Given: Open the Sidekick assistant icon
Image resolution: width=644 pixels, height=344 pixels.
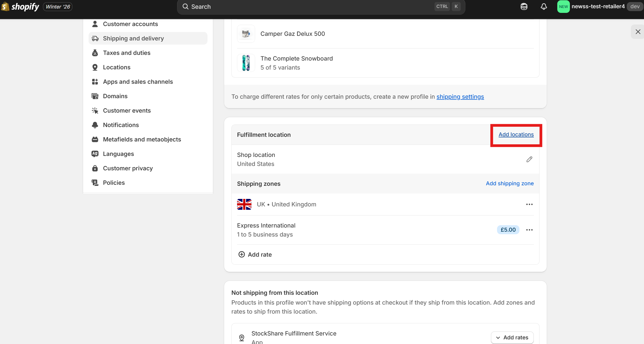Looking at the screenshot, I should pyautogui.click(x=524, y=7).
